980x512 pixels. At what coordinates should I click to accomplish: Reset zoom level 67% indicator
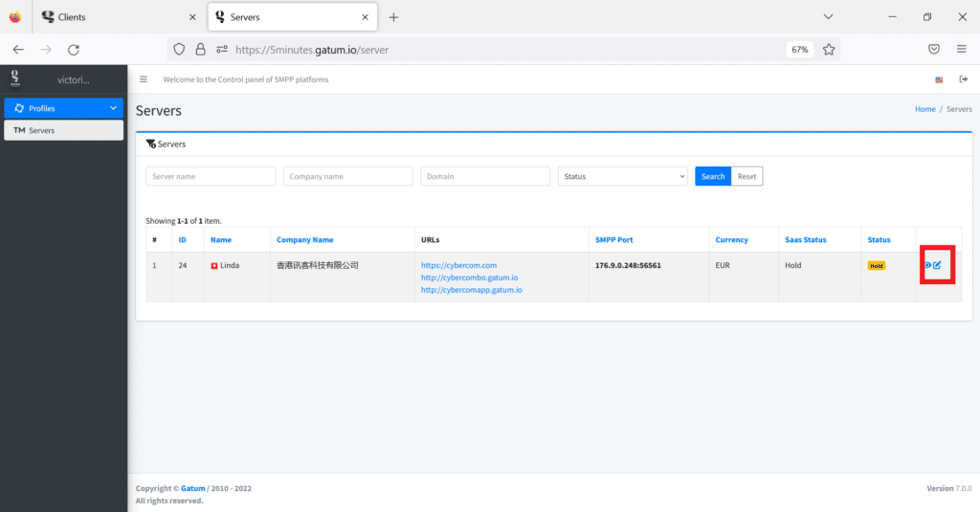click(x=800, y=50)
